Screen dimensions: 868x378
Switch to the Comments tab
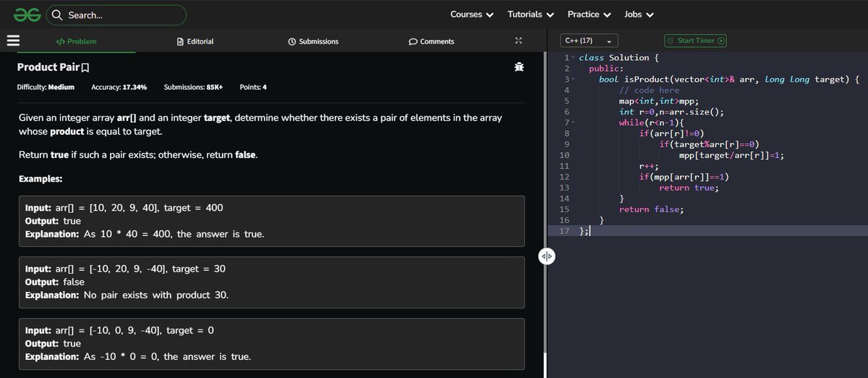point(432,41)
